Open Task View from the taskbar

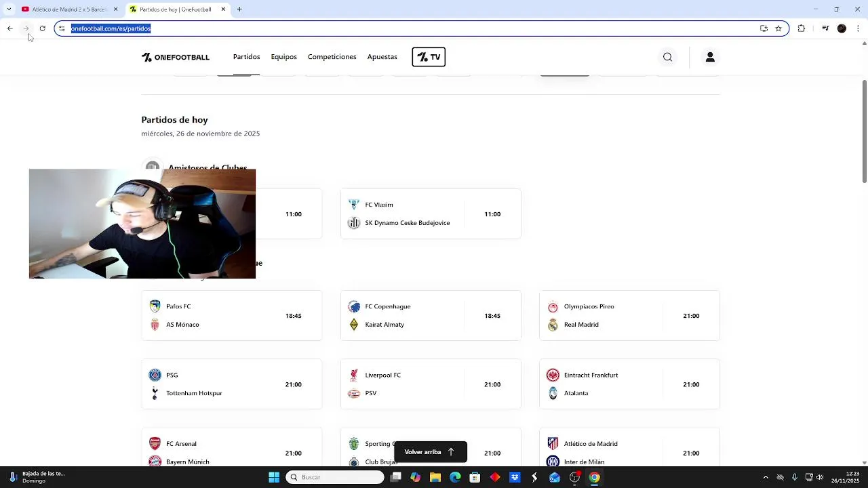(x=396, y=477)
